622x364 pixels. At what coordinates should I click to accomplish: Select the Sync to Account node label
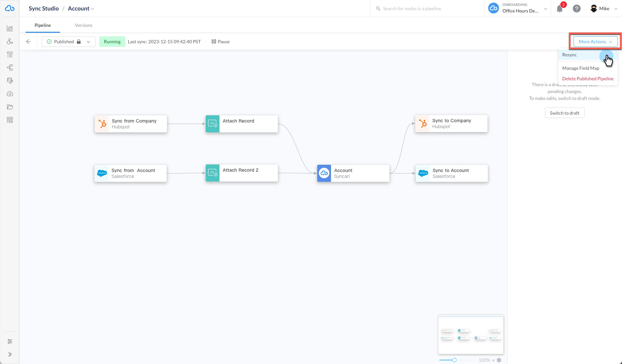coord(450,170)
